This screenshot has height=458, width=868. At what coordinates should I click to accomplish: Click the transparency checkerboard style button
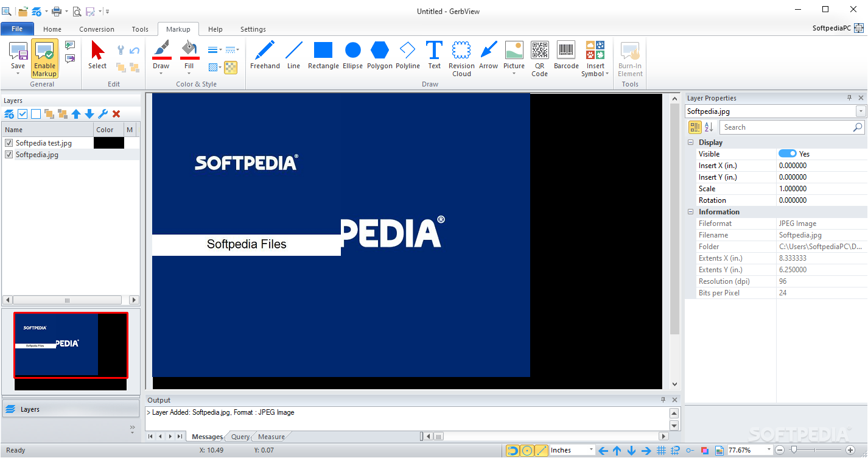(x=231, y=67)
